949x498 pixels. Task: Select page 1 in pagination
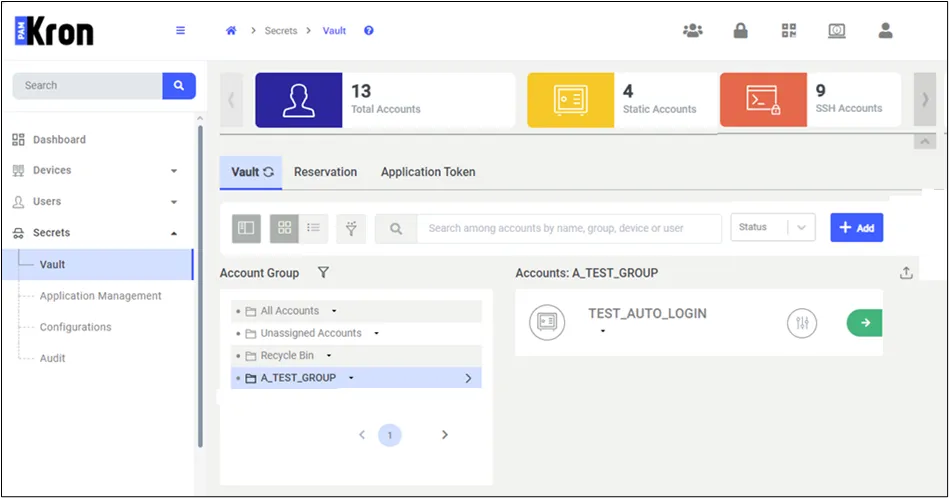pos(390,435)
